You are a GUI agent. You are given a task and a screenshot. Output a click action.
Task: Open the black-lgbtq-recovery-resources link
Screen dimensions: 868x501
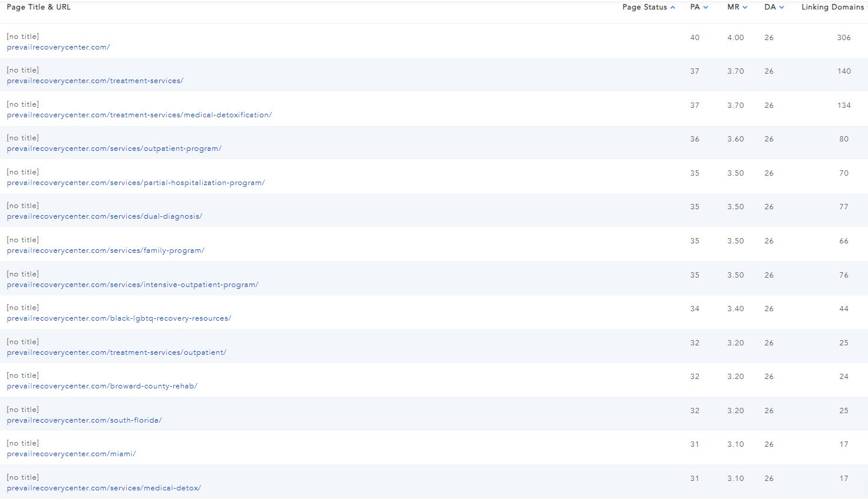click(x=119, y=318)
